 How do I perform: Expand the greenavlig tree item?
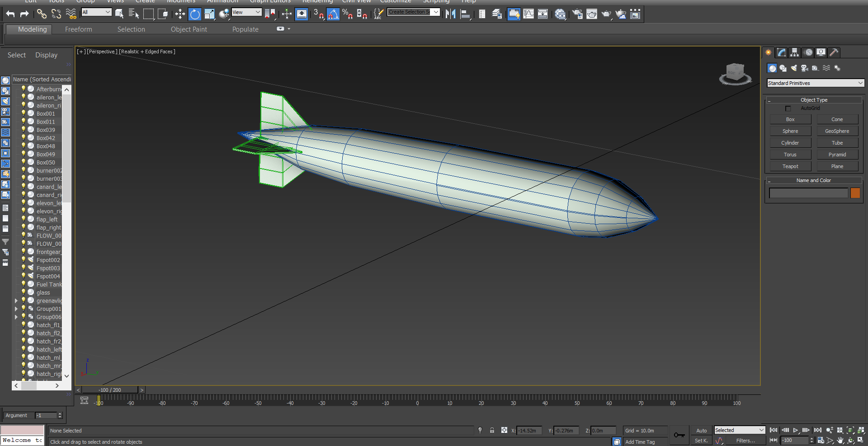point(16,300)
